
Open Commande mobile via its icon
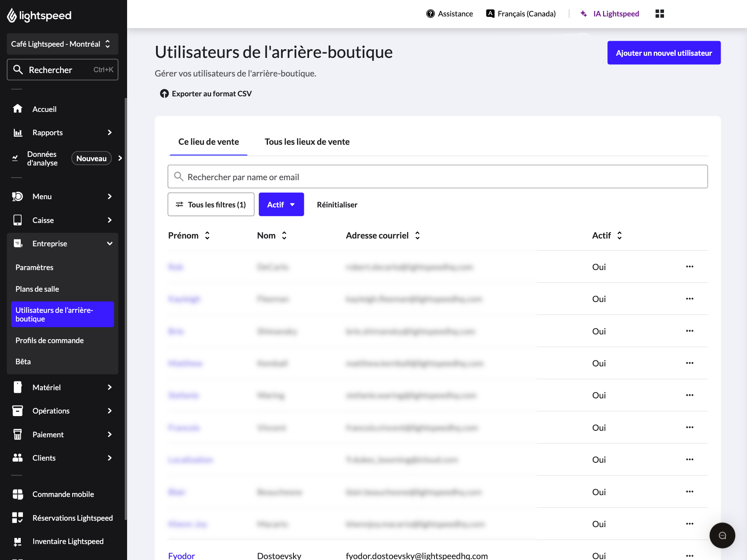point(18,494)
